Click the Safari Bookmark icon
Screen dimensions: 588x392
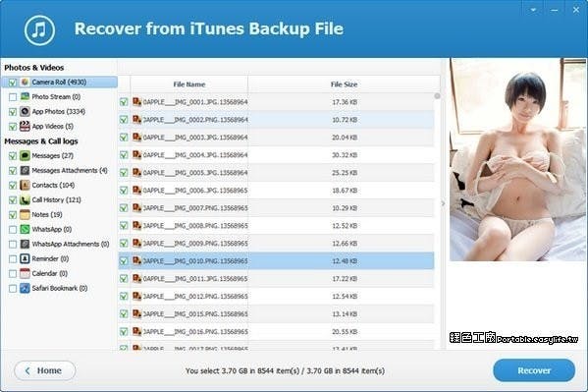(25, 288)
